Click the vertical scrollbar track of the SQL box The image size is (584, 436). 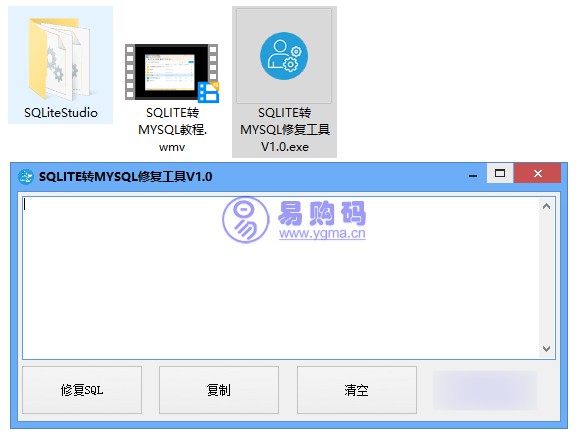pyautogui.click(x=546, y=277)
